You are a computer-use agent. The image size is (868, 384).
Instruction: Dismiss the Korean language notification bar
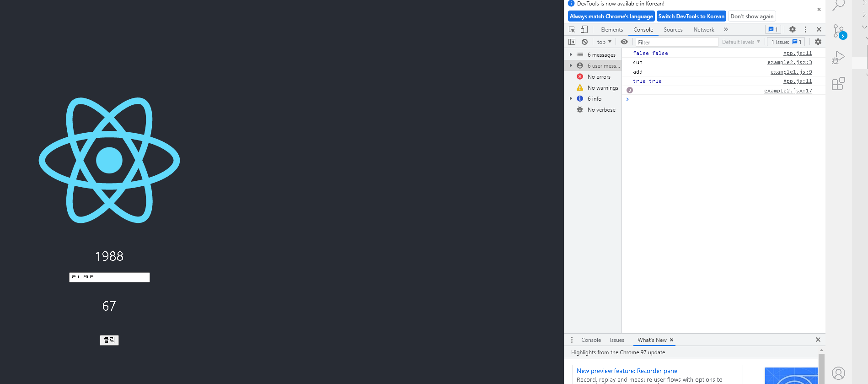819,9
